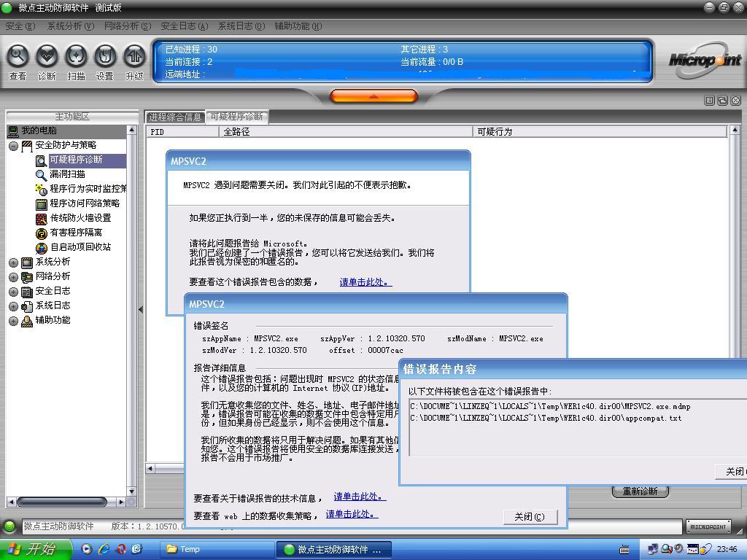The image size is (747, 560).
Task: Click the 漏洞扫描 magnifier icon
Action: coord(42,175)
